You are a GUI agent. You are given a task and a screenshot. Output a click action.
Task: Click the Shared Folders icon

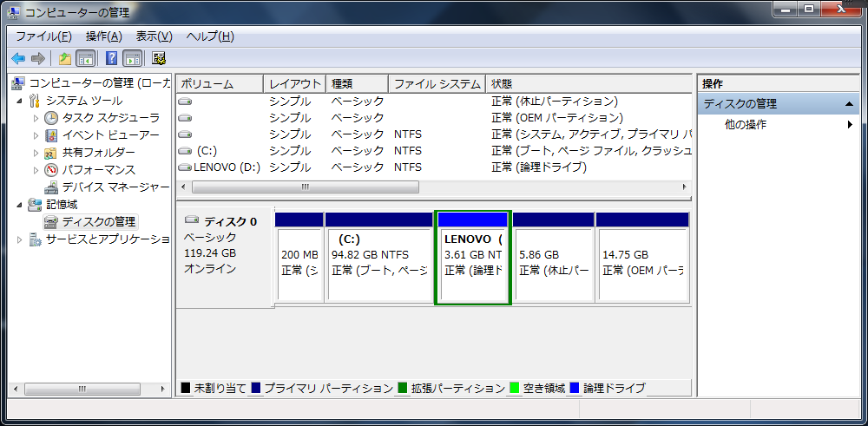point(51,152)
